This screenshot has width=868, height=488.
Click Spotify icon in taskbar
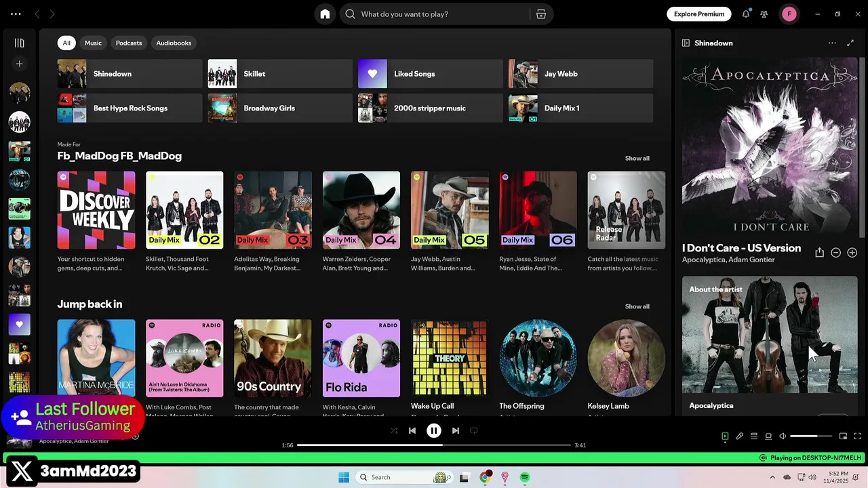pos(525,477)
